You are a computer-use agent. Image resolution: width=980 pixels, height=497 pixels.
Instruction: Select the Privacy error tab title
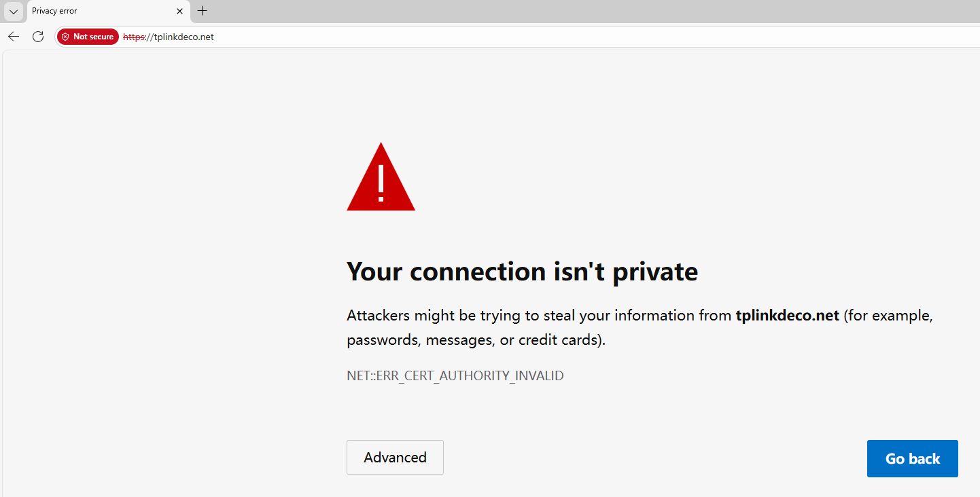click(54, 11)
